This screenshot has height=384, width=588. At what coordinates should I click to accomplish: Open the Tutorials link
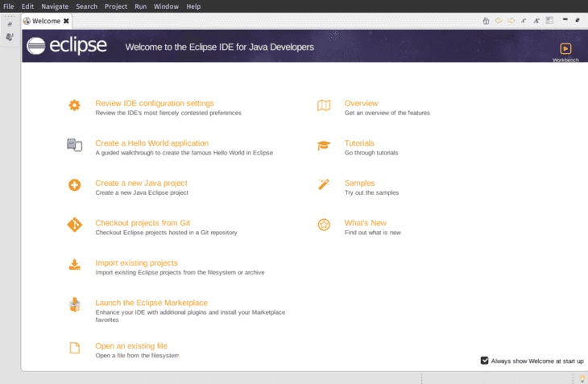(359, 143)
